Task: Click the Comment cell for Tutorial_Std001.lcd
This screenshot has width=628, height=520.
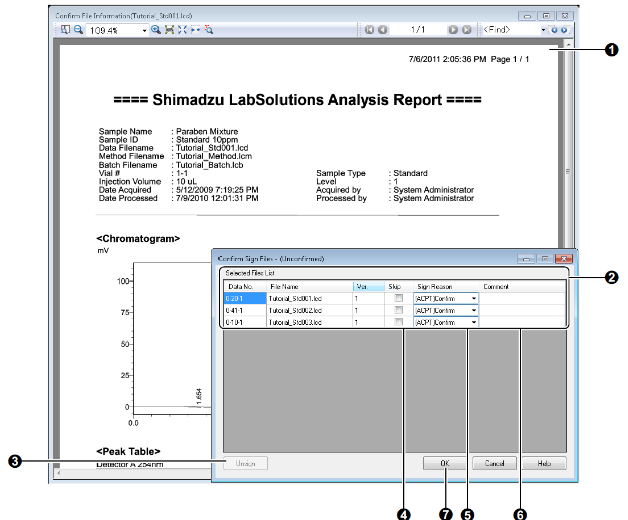Action: click(x=522, y=298)
